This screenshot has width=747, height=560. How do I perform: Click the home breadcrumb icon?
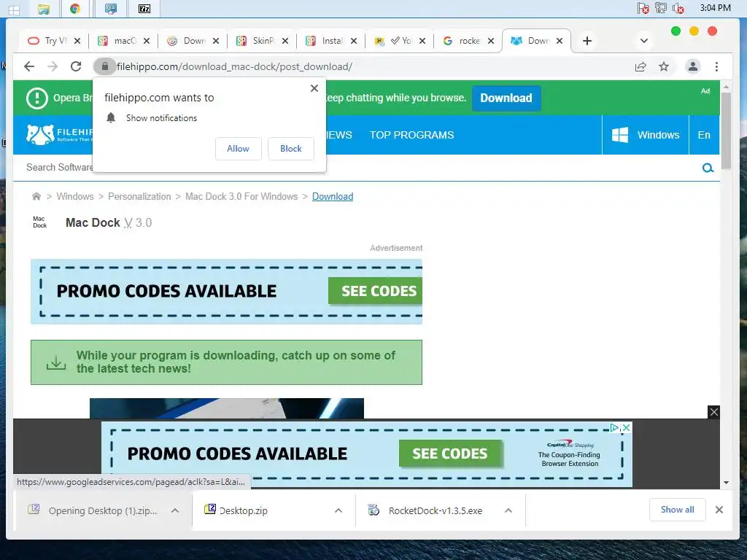(36, 196)
